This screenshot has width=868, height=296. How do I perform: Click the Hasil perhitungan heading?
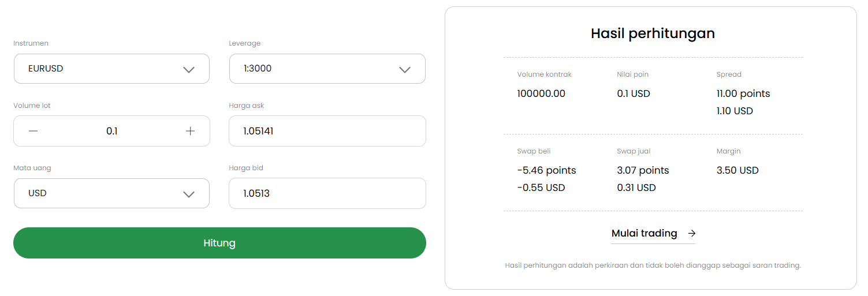point(653,33)
